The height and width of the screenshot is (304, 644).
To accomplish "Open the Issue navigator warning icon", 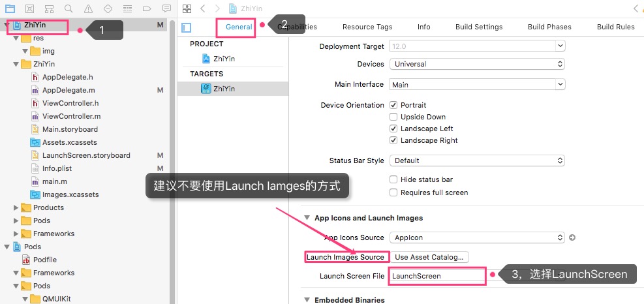I will 88,8.
